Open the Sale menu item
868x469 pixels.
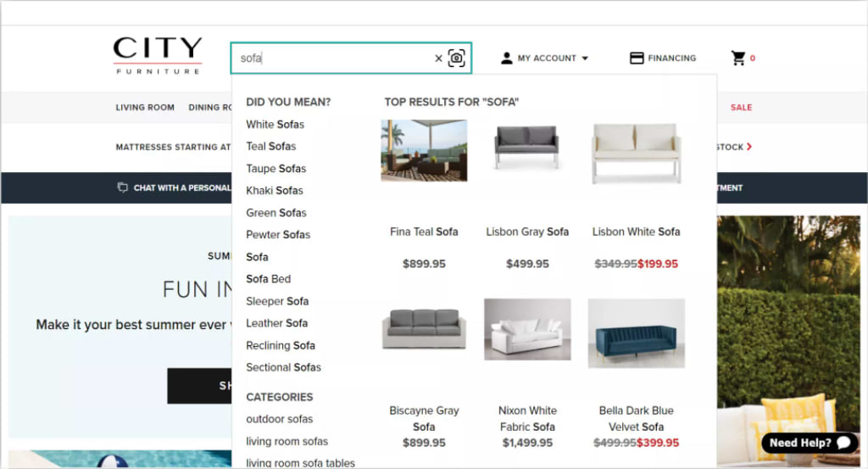point(741,108)
